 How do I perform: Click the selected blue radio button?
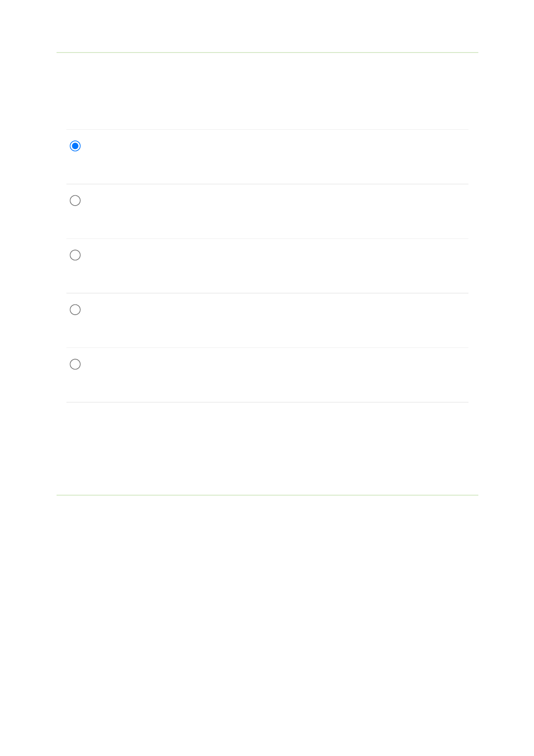[75, 146]
